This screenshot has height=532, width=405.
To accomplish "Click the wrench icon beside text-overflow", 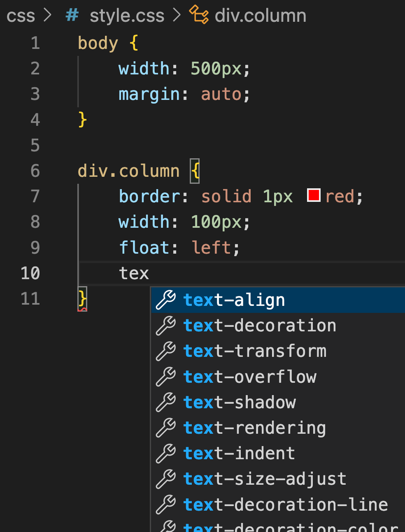I will pos(166,377).
